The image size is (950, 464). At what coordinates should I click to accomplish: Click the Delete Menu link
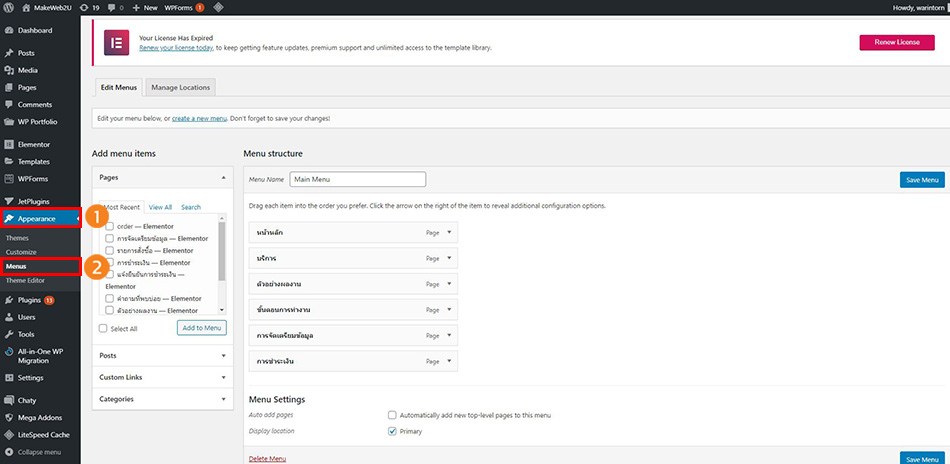pyautogui.click(x=267, y=458)
